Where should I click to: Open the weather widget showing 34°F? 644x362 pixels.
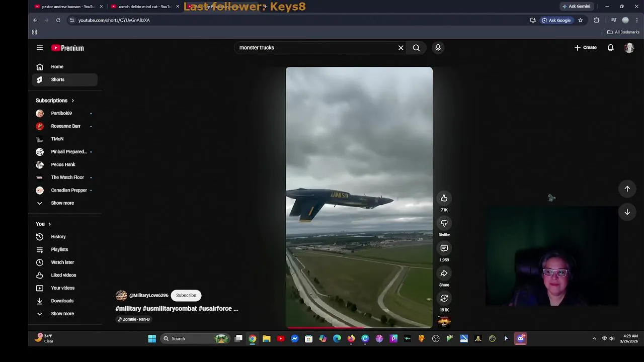(44, 338)
